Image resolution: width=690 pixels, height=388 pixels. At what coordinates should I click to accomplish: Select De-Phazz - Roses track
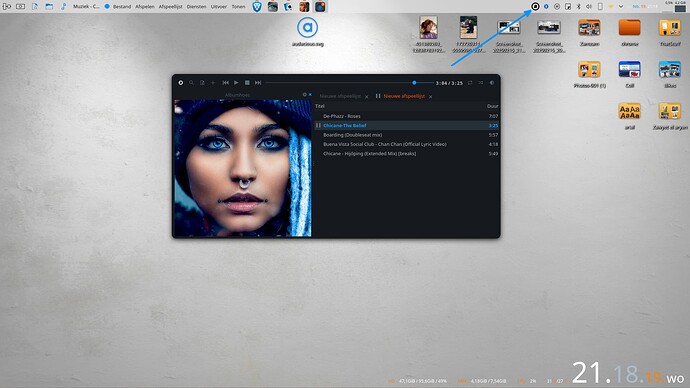tap(407, 116)
